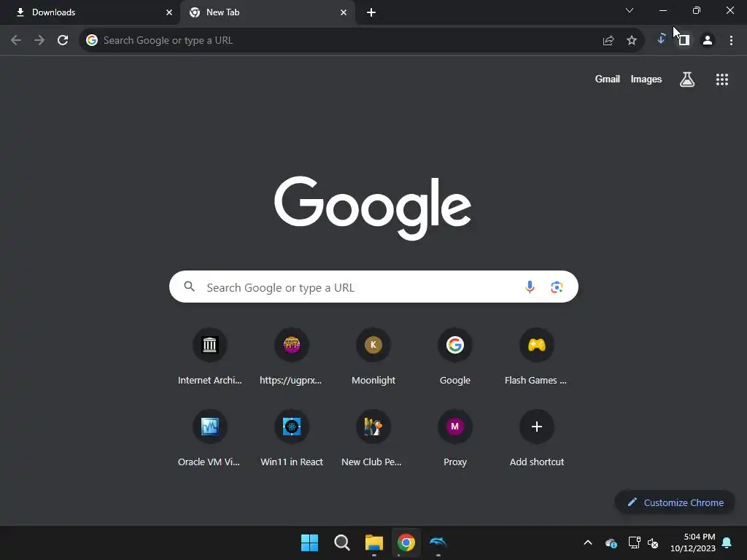Select the New Tab tab
This screenshot has height=560, width=747.
(267, 12)
